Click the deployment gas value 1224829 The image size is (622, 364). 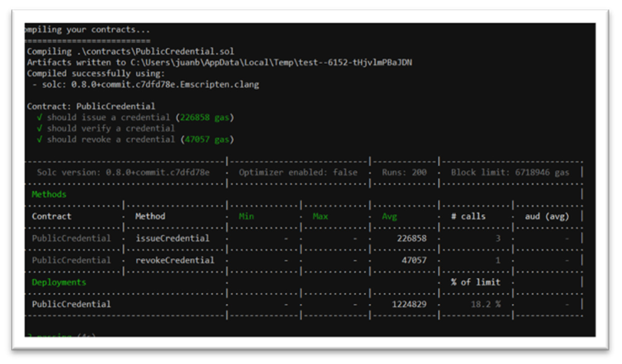(409, 304)
